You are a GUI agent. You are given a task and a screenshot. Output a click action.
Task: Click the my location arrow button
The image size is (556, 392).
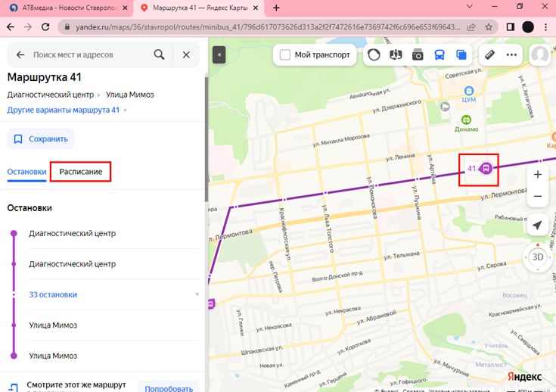537,226
